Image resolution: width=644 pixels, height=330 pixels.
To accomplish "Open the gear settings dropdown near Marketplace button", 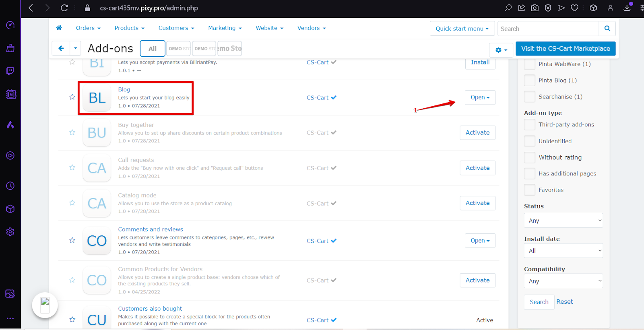I will 501,50.
